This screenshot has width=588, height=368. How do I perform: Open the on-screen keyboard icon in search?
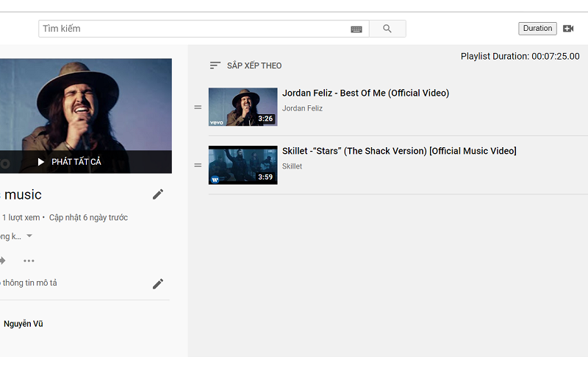pos(356,29)
